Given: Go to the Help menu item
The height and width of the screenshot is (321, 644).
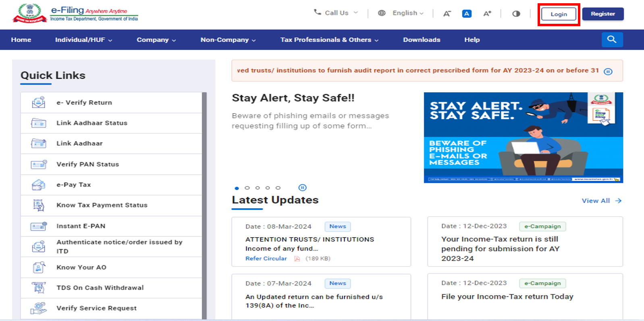Looking at the screenshot, I should [472, 40].
